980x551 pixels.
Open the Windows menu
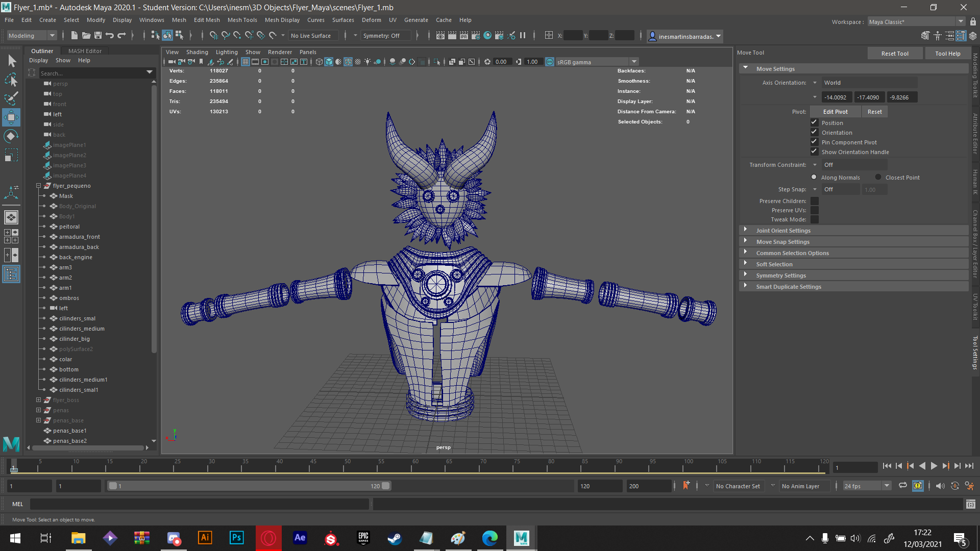pos(152,20)
